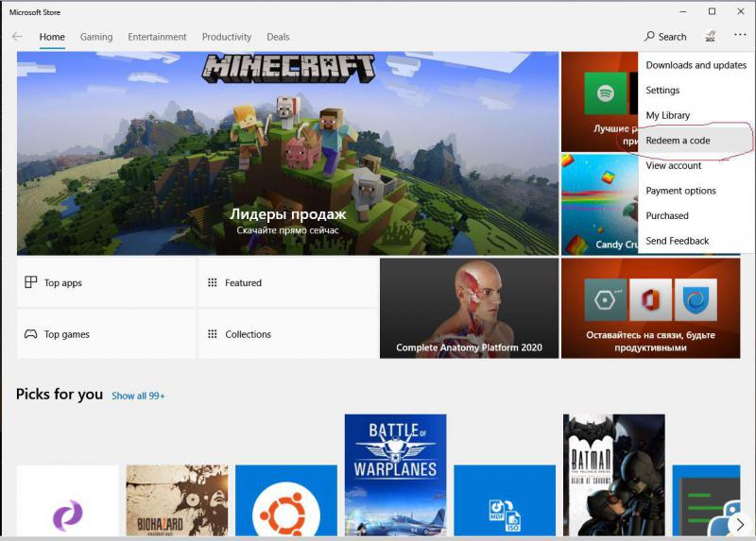
Task: Click the user account avatar icon
Action: 710,37
